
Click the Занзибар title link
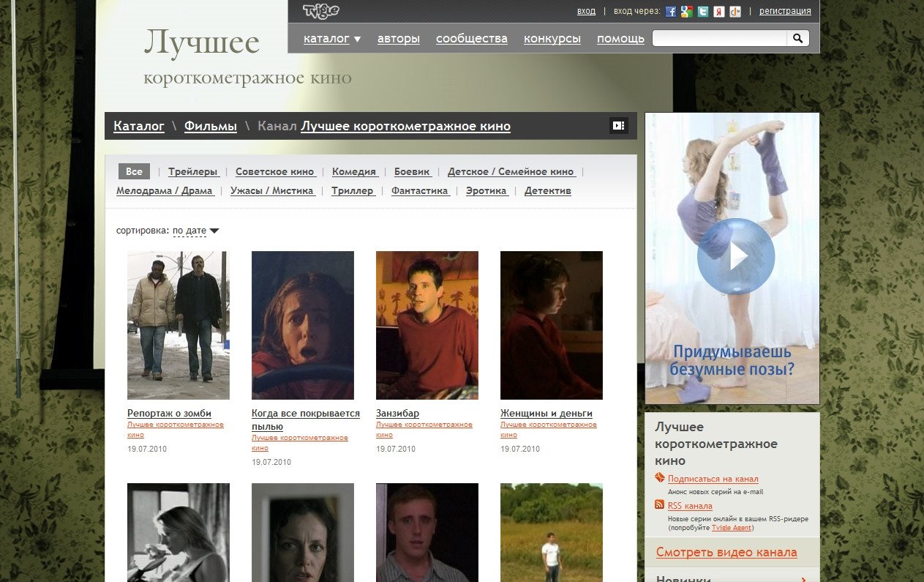pos(397,413)
